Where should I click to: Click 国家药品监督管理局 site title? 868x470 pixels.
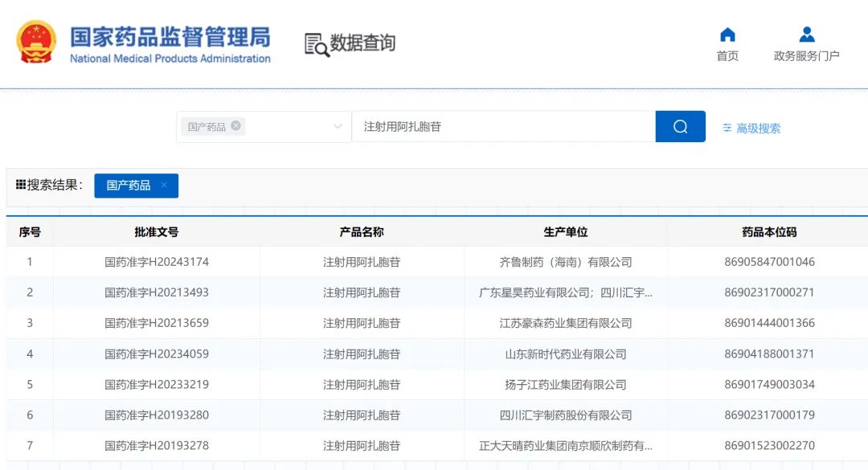(170, 37)
